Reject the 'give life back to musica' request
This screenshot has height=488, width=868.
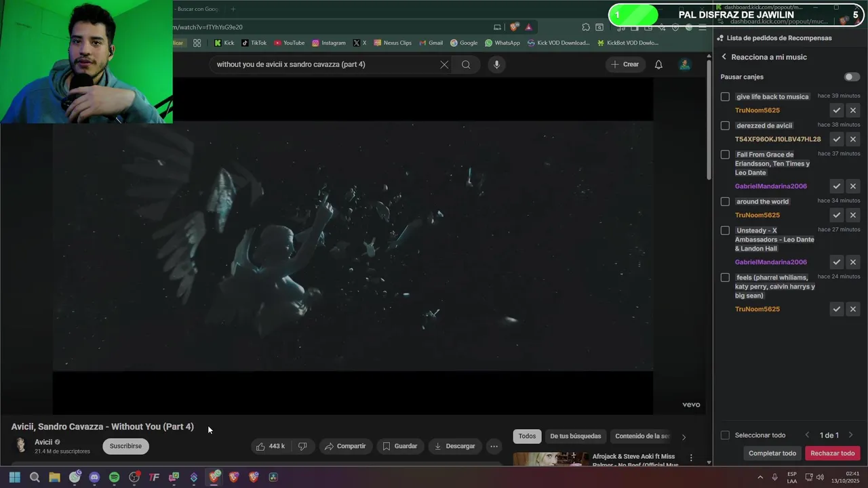coord(853,110)
